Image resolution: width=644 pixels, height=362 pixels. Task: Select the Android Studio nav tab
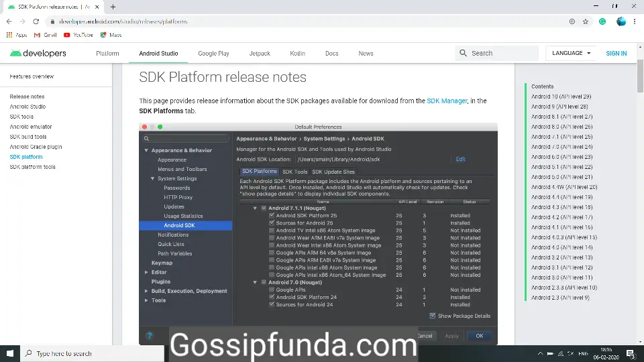point(158,54)
